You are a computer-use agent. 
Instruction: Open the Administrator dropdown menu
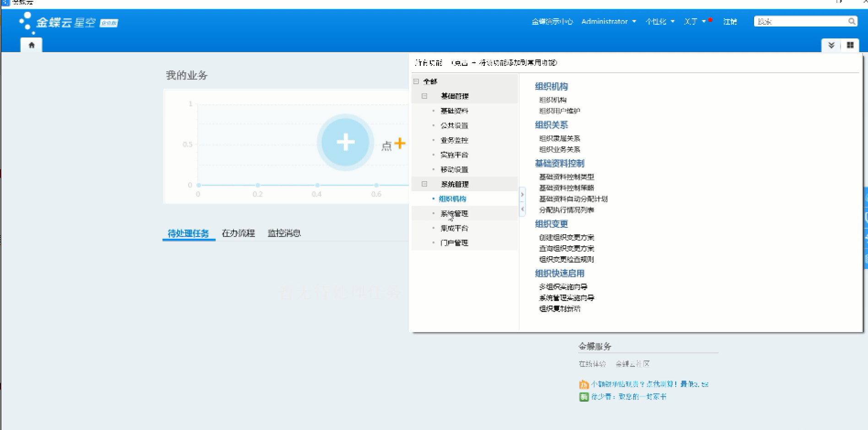[608, 21]
